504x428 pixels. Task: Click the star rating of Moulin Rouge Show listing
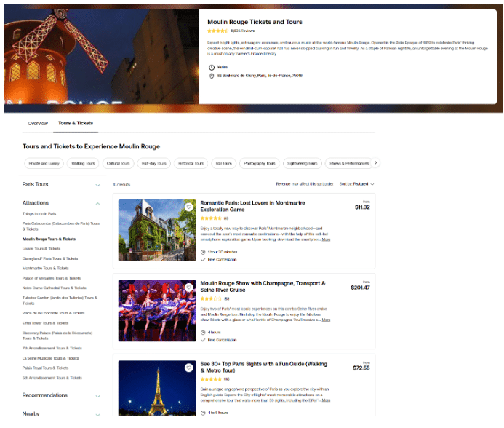pos(211,298)
